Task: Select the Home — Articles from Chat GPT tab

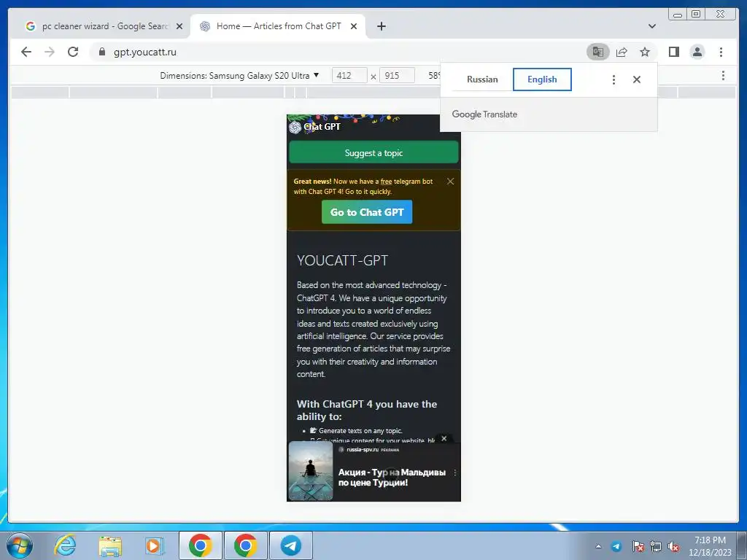Action: pyautogui.click(x=278, y=26)
